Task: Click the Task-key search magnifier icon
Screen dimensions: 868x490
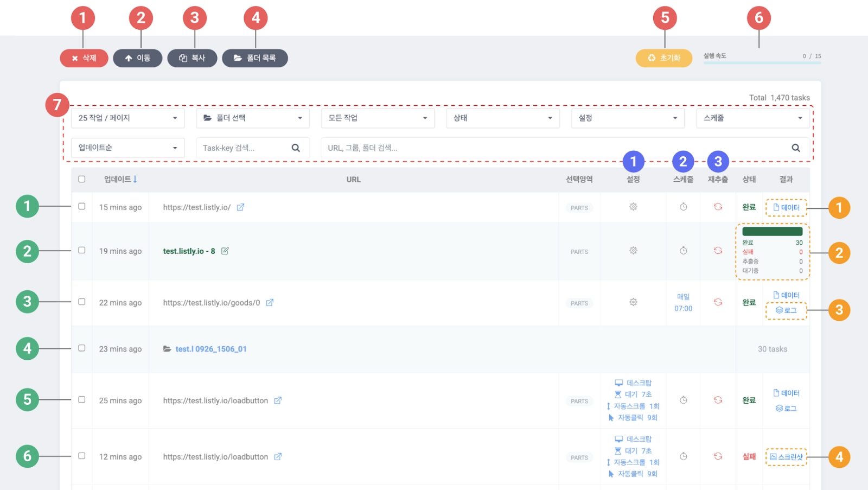Action: tap(296, 148)
